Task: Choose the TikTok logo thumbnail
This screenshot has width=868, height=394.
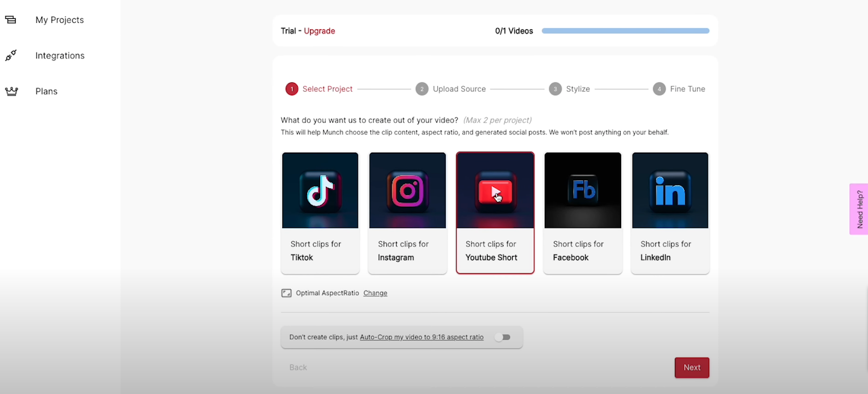Action: pos(320,190)
